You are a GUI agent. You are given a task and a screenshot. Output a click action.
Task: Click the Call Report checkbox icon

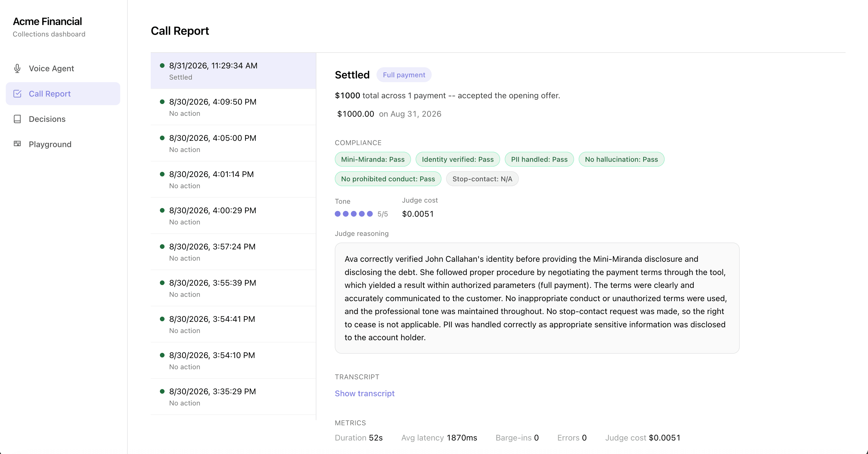tap(17, 94)
